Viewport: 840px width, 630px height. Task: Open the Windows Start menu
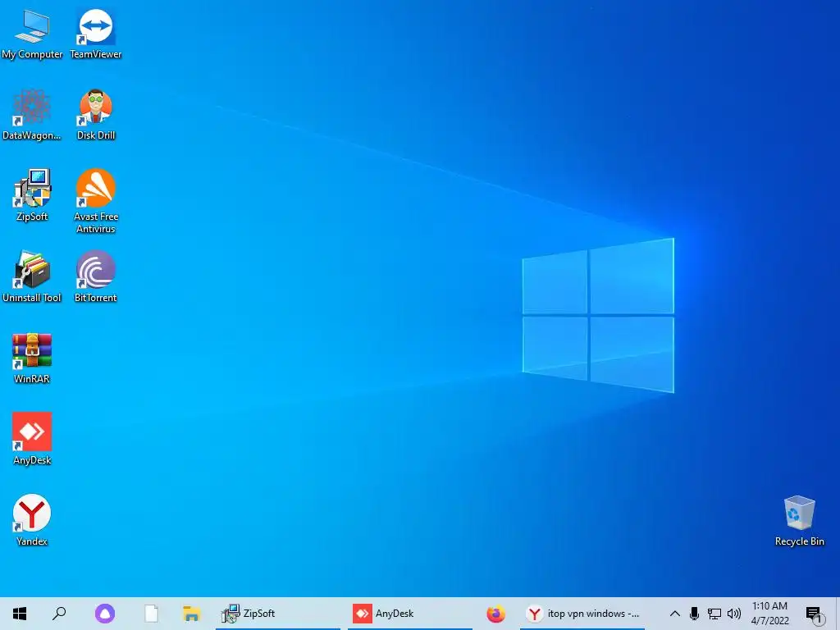pos(20,614)
